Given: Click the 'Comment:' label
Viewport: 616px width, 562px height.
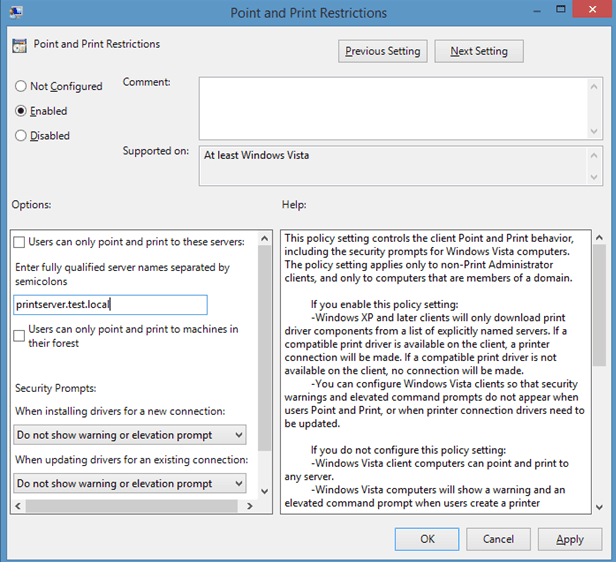Looking at the screenshot, I should tap(147, 82).
